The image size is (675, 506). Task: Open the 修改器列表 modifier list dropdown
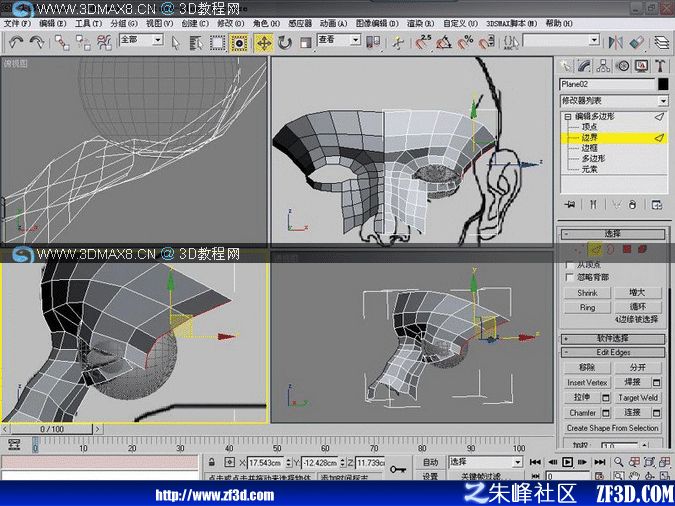[x=613, y=101]
